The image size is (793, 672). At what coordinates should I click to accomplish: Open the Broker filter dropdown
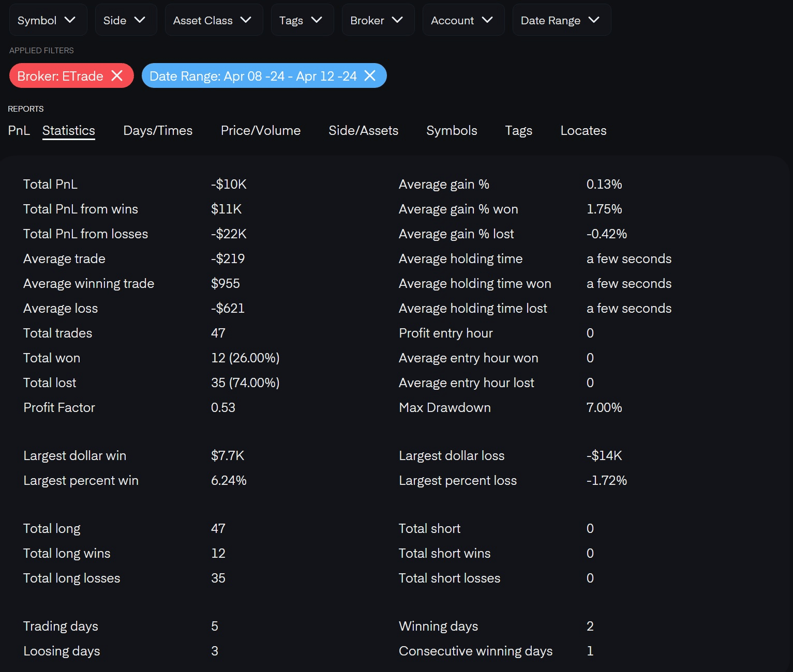(378, 20)
